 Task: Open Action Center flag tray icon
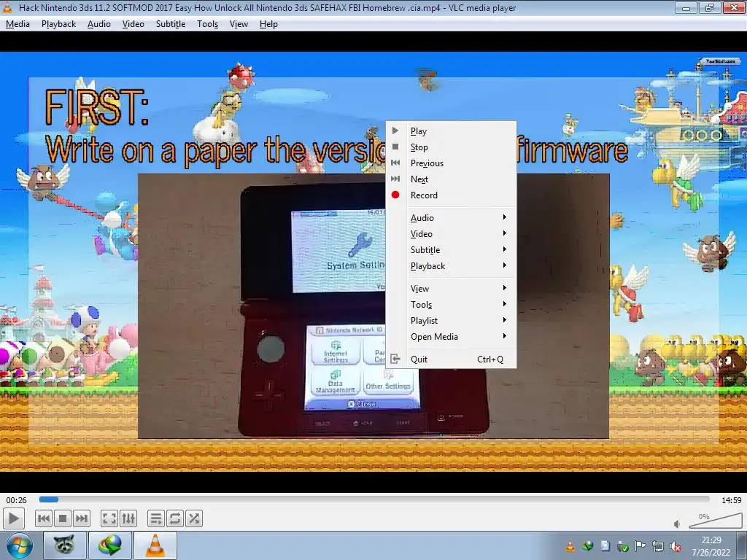(640, 546)
